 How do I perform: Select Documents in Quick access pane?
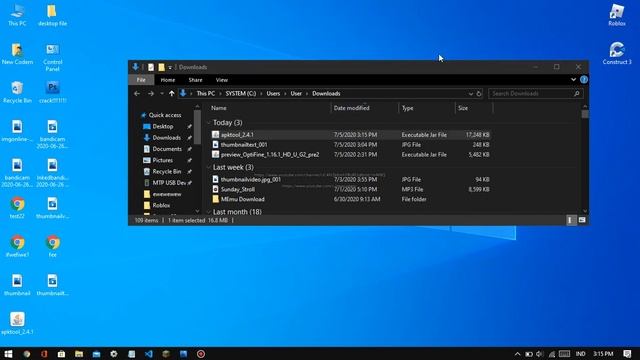coord(167,149)
